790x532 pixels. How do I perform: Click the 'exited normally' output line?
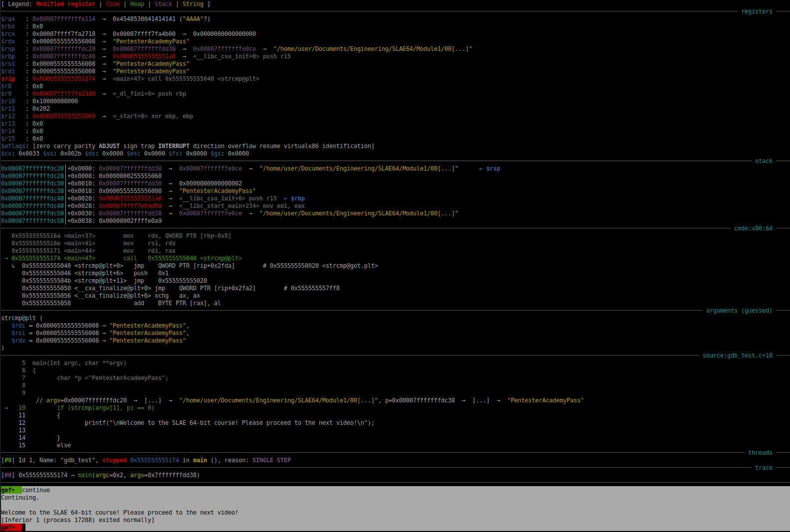[x=78, y=520]
